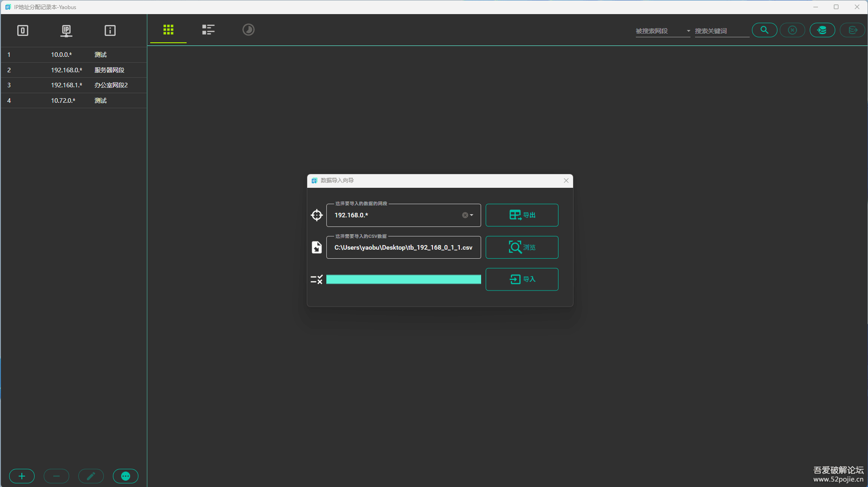Click the app icon in the title bar

pyautogui.click(x=8, y=7)
